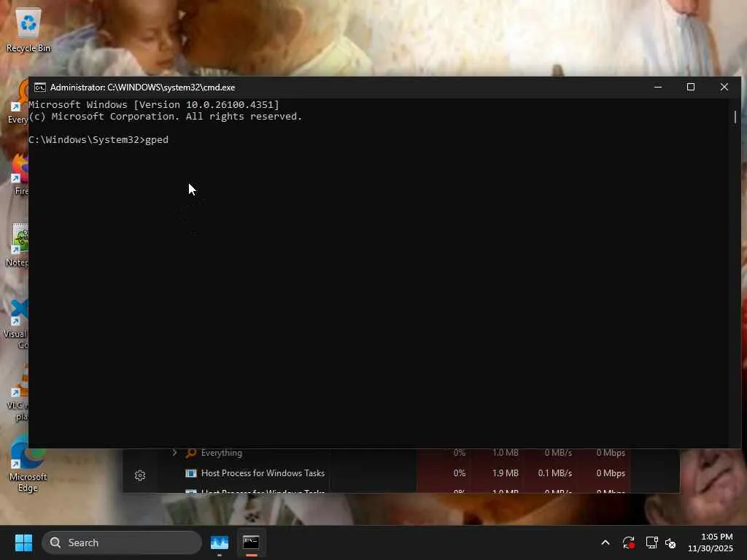Image resolution: width=747 pixels, height=560 pixels.
Task: Click the typed 'gped' command text
Action: (x=157, y=139)
